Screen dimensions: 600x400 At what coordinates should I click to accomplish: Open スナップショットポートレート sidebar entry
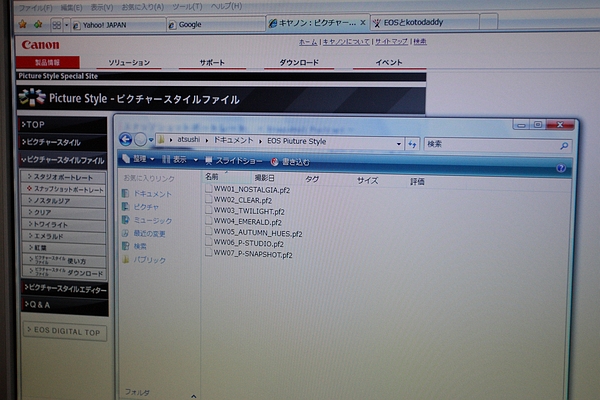point(64,189)
